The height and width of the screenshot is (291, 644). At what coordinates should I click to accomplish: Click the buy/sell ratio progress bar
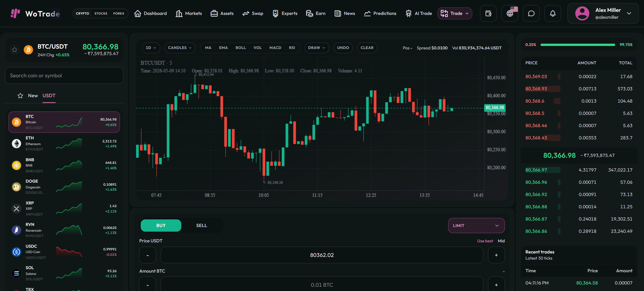pyautogui.click(x=578, y=45)
